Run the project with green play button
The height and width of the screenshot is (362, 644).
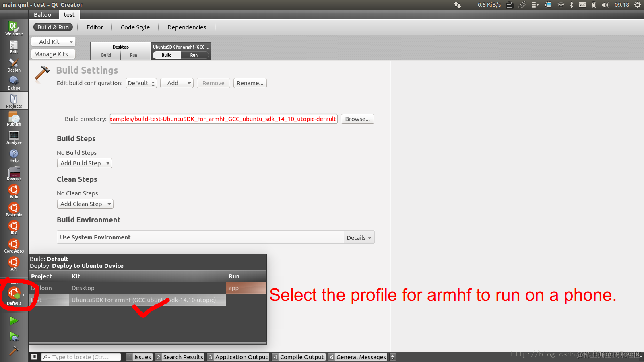point(14,321)
